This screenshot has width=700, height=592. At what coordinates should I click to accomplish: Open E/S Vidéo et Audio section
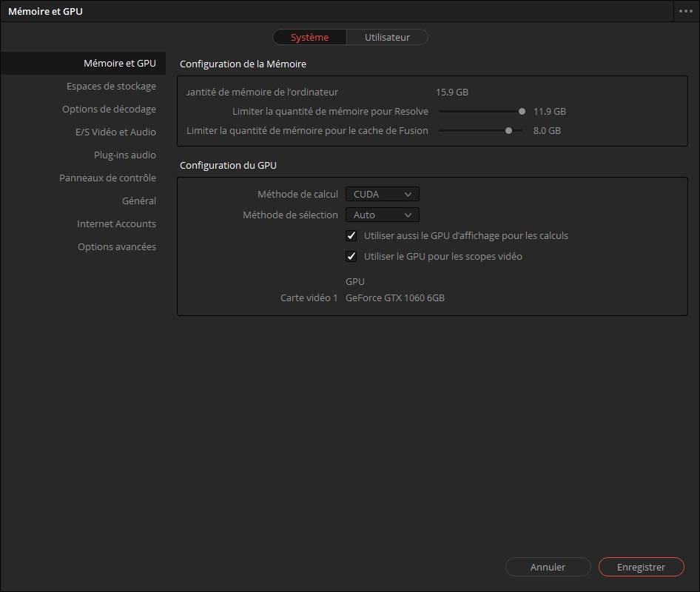click(115, 132)
